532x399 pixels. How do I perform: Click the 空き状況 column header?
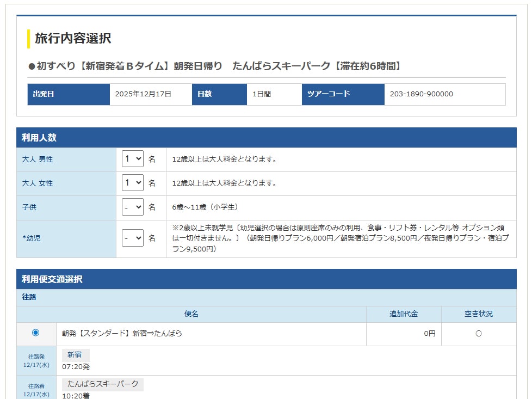(x=478, y=314)
